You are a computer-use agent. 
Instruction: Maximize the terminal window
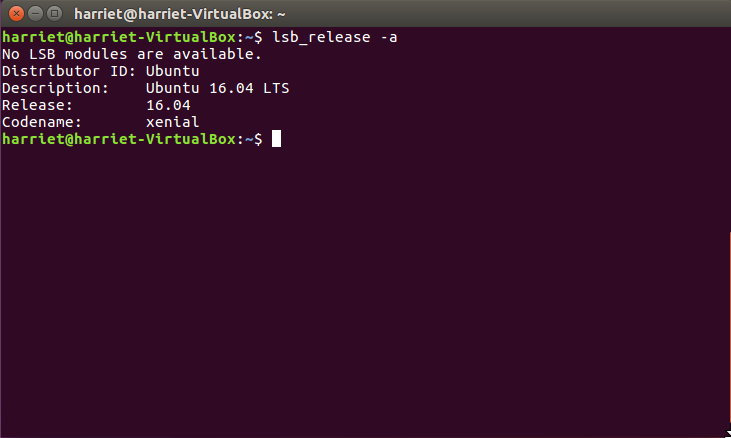pos(53,13)
